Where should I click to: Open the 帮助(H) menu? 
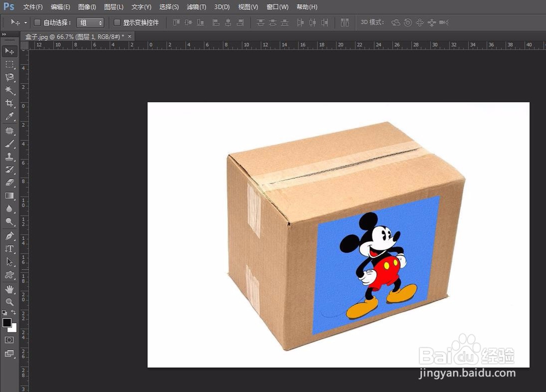[x=307, y=7]
